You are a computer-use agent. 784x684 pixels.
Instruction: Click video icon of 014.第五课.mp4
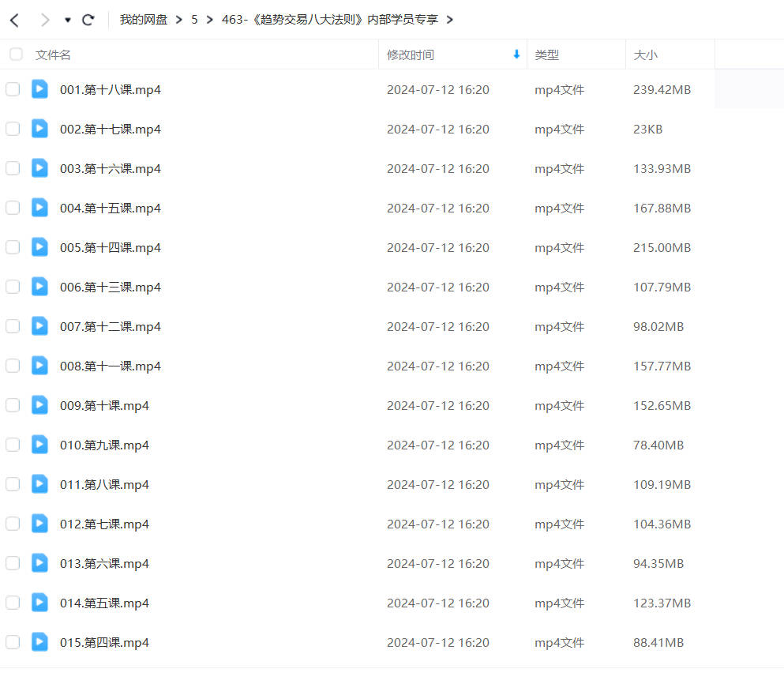[x=39, y=603]
